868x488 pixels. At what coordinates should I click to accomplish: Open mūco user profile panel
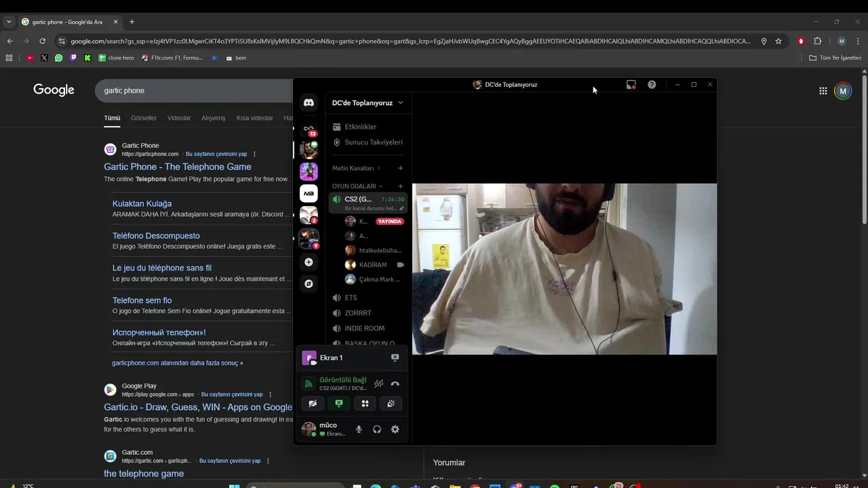pyautogui.click(x=324, y=429)
